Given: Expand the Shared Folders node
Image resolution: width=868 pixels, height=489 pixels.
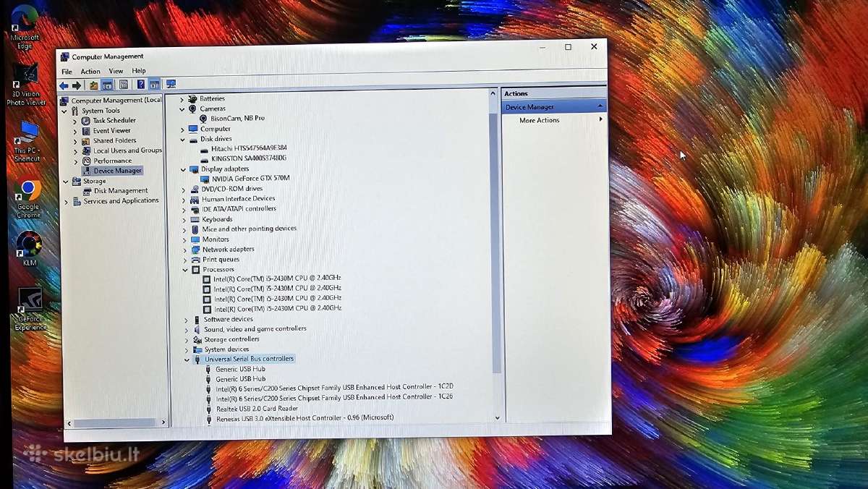Looking at the screenshot, I should [x=75, y=141].
